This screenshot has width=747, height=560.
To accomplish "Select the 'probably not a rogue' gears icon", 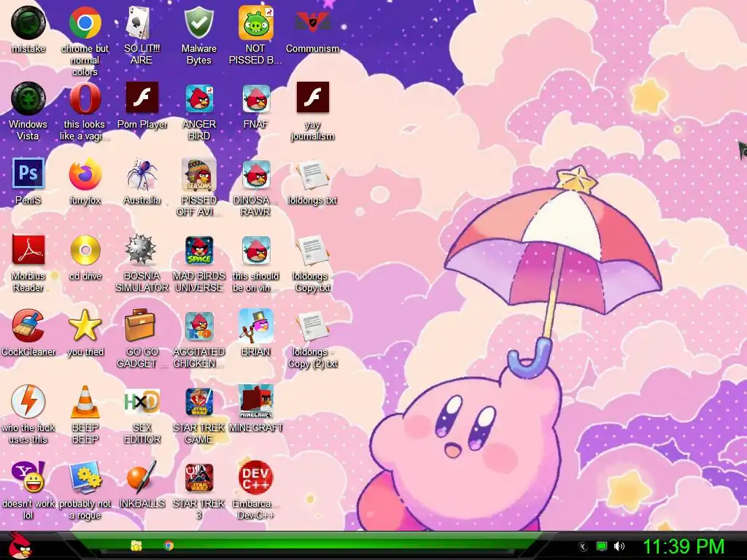I will [x=85, y=477].
